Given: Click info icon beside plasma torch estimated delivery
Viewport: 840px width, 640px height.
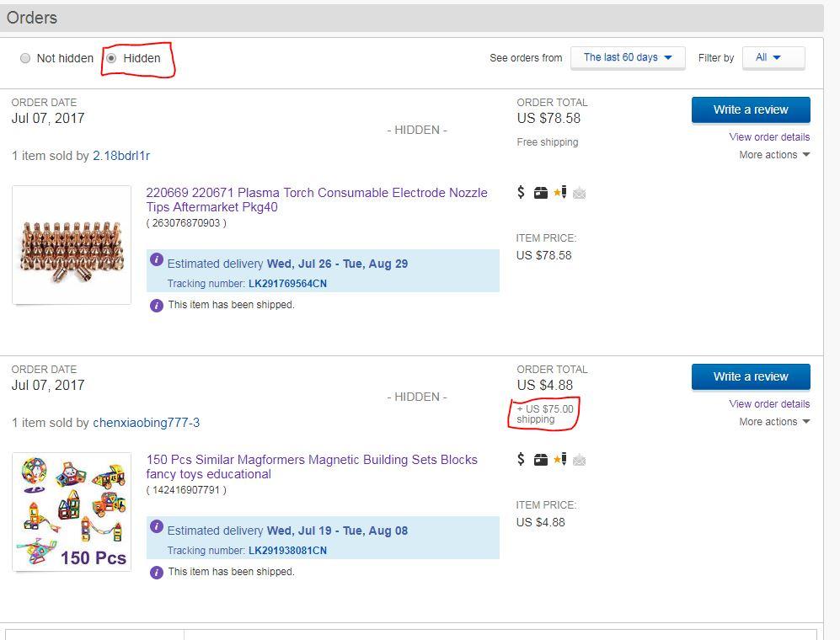Looking at the screenshot, I should click(x=157, y=262).
